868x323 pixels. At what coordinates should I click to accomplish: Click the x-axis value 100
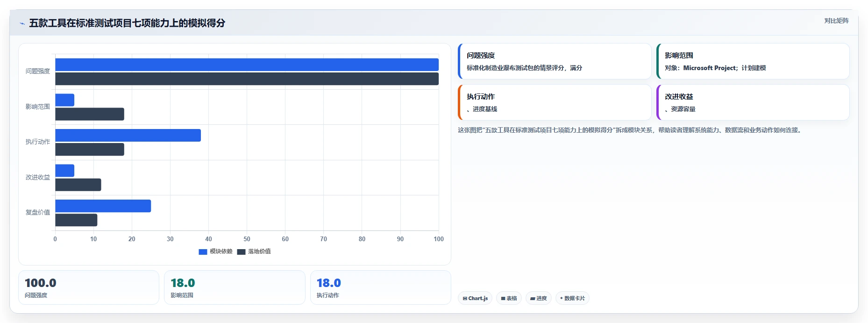coord(439,239)
